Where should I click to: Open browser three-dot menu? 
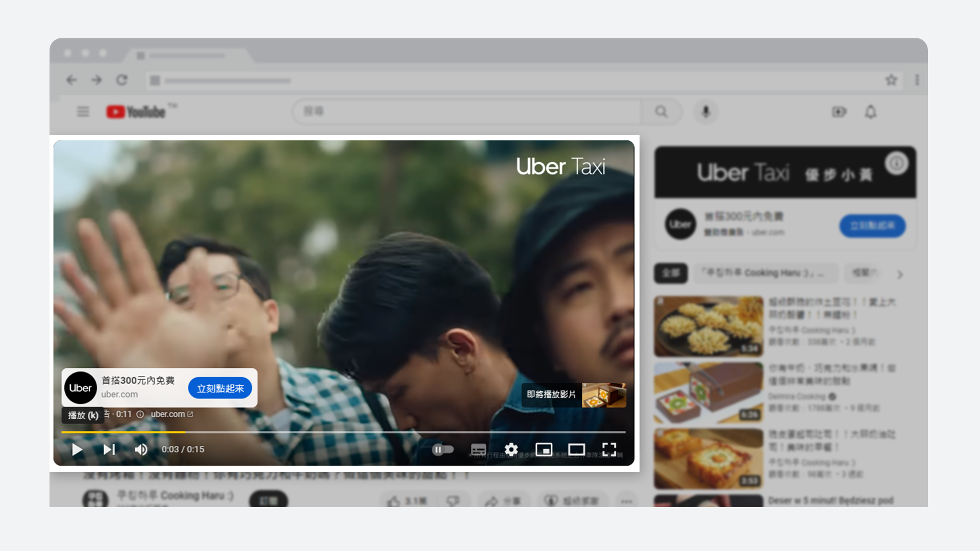(917, 80)
